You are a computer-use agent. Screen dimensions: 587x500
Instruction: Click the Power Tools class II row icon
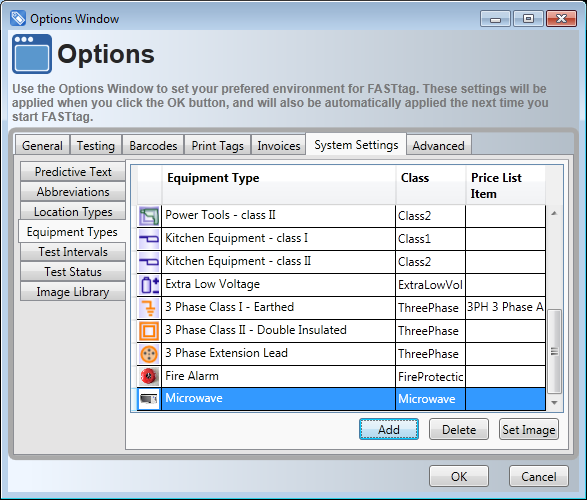click(149, 216)
